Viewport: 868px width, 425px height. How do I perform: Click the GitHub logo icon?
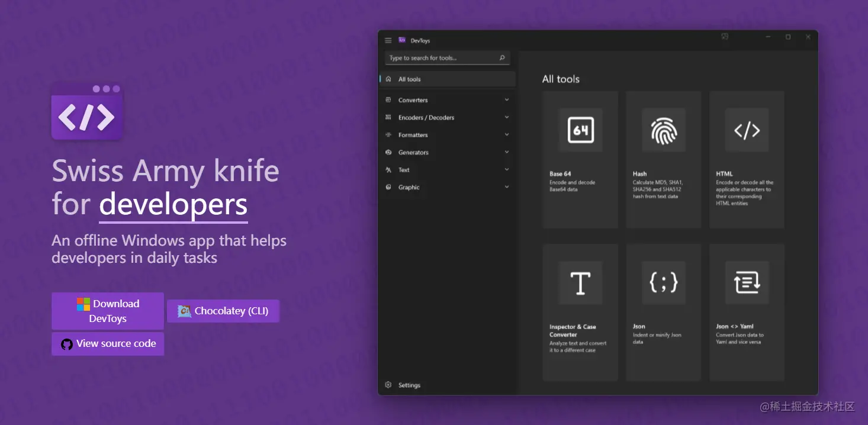click(67, 344)
